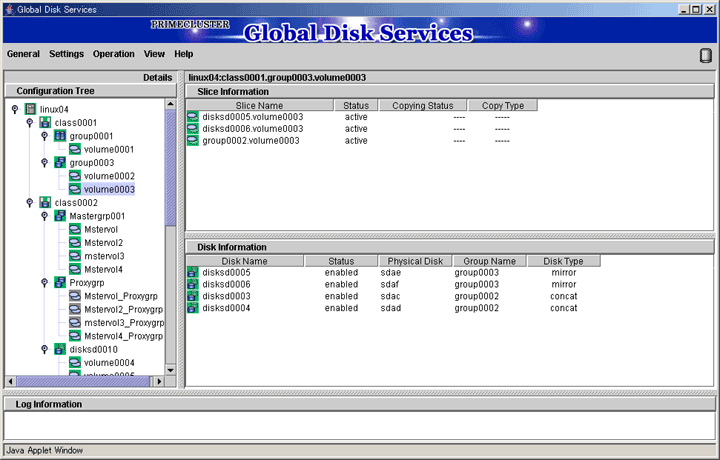
Task: Click the device icon at right of menu bar
Action: tap(706, 56)
